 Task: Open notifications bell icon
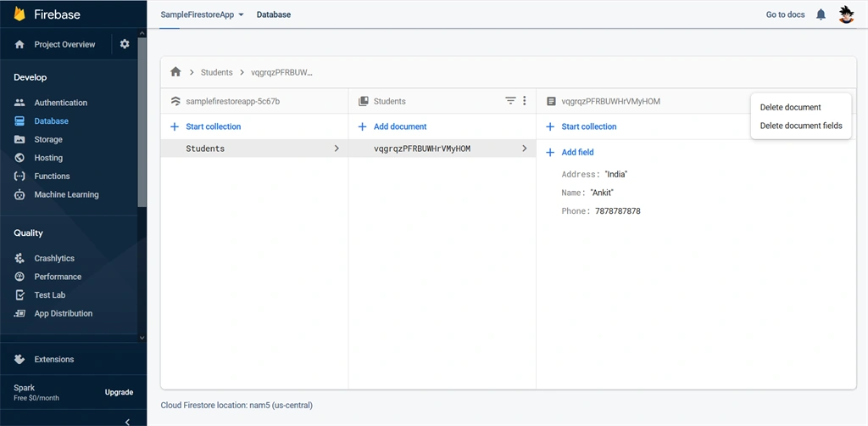coord(821,15)
